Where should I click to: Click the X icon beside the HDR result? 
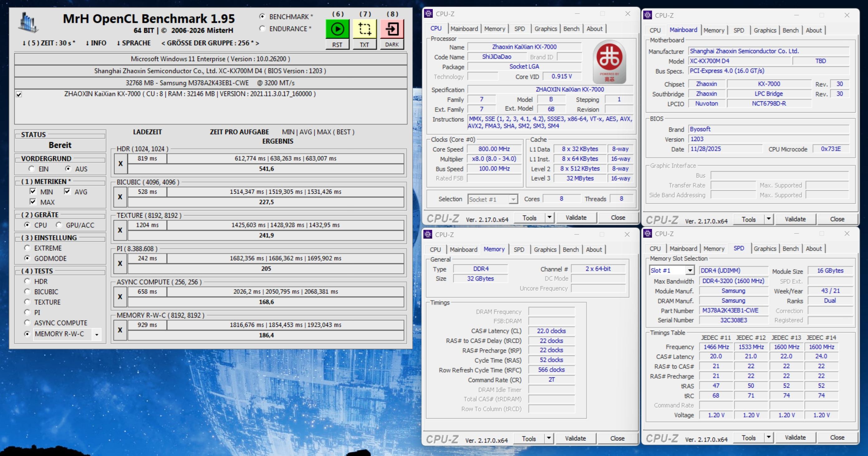(x=121, y=163)
